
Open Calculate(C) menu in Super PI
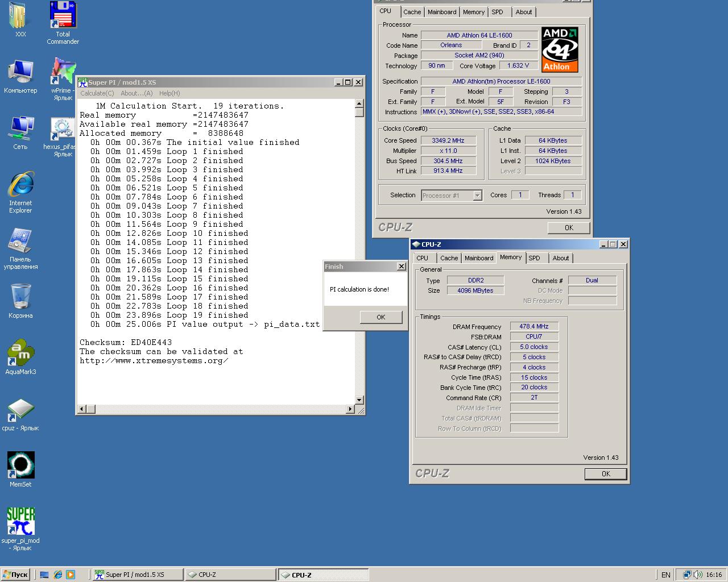[x=97, y=93]
